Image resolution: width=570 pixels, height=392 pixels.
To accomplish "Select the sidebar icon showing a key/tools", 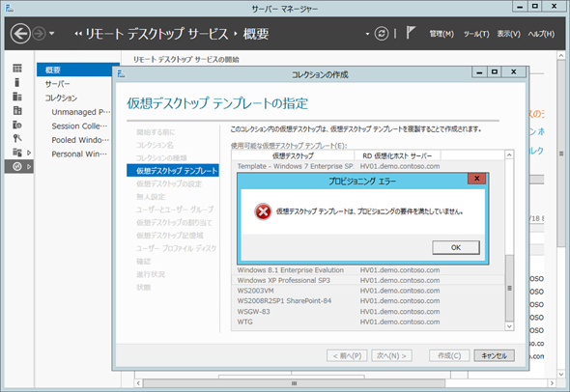I will tap(17, 138).
